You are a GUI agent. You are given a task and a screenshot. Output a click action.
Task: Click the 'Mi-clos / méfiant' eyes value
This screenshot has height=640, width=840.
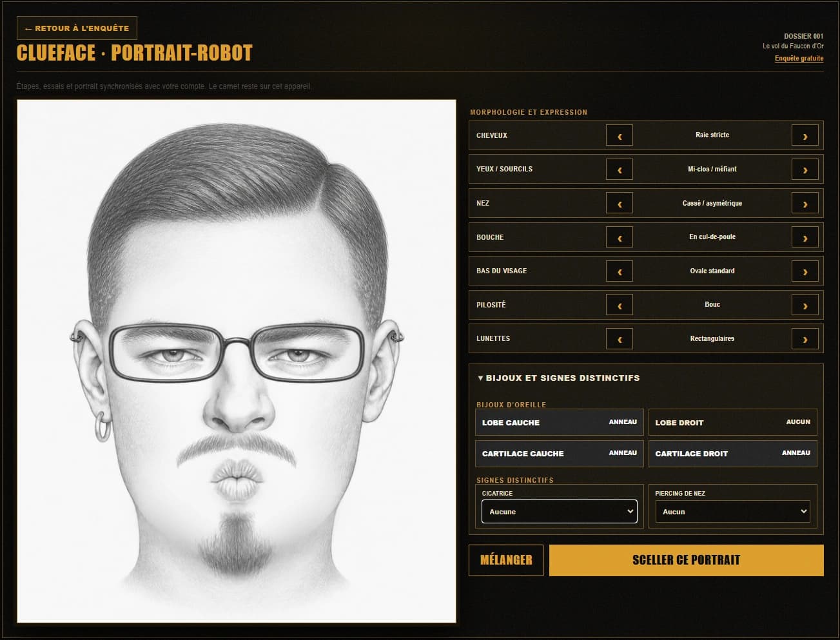712,170
